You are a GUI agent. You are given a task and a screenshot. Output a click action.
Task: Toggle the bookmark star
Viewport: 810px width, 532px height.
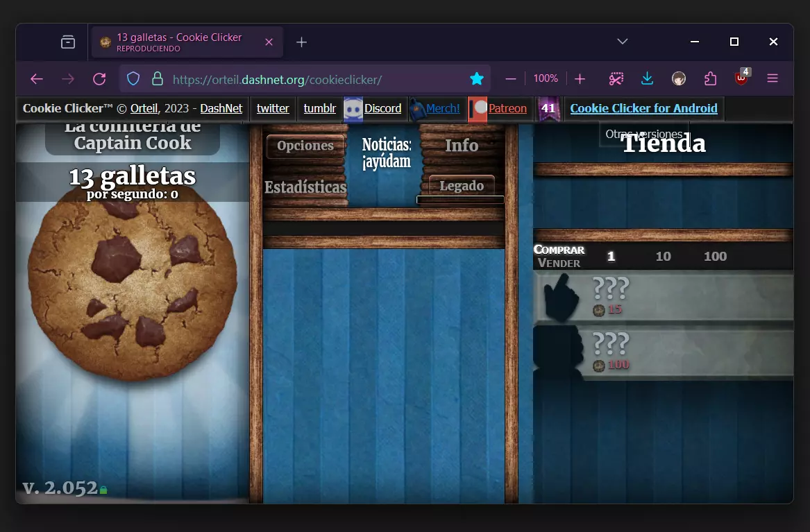pyautogui.click(x=477, y=78)
